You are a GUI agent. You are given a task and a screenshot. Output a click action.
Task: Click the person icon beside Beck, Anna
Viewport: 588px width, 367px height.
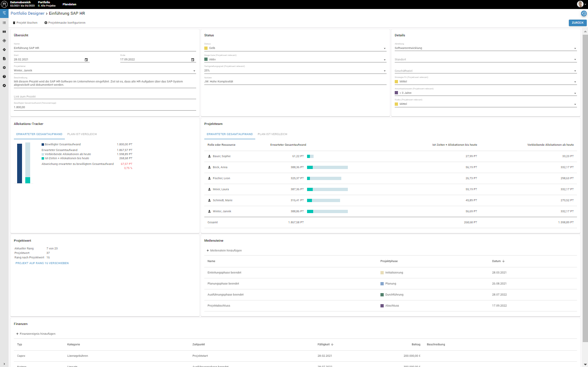(209, 167)
